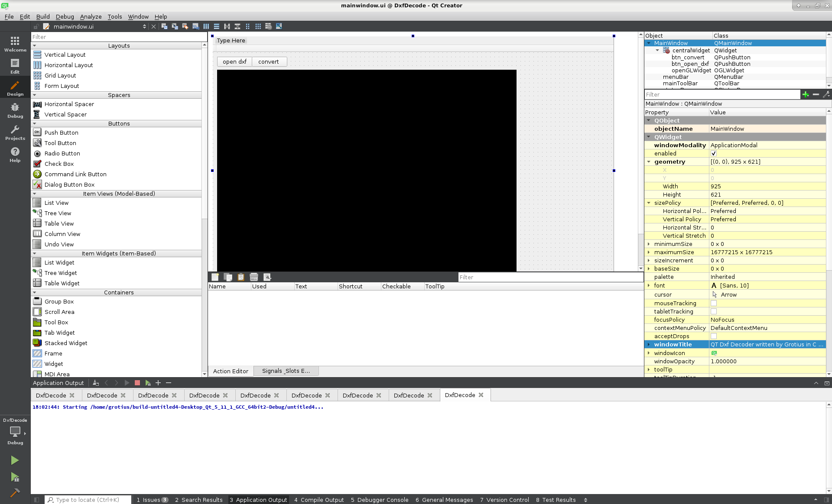Apply Lay Out Horizontally toolbar icon
Screen dimensions: 832x504
(x=206, y=26)
